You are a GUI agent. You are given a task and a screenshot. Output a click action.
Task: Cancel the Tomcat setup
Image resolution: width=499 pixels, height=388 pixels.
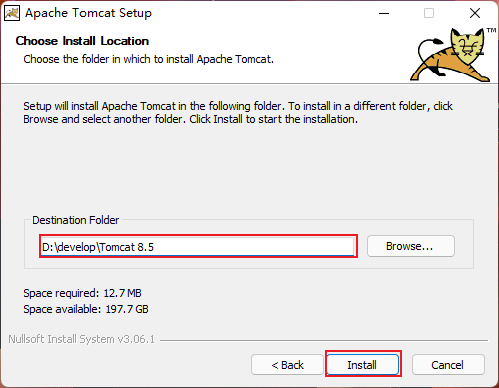[448, 365]
